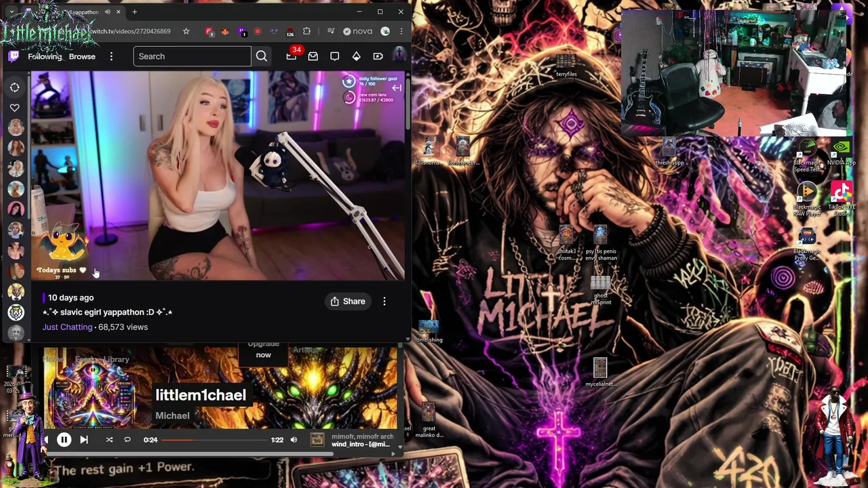Click the wind_intro track thumbnail
This screenshot has width=868, height=488.
point(317,440)
